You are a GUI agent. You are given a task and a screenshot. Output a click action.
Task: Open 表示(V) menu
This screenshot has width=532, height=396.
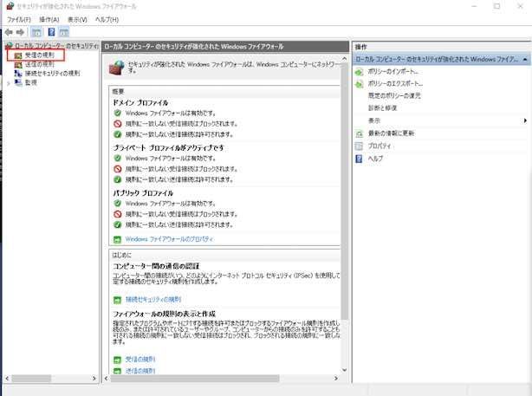pos(77,20)
